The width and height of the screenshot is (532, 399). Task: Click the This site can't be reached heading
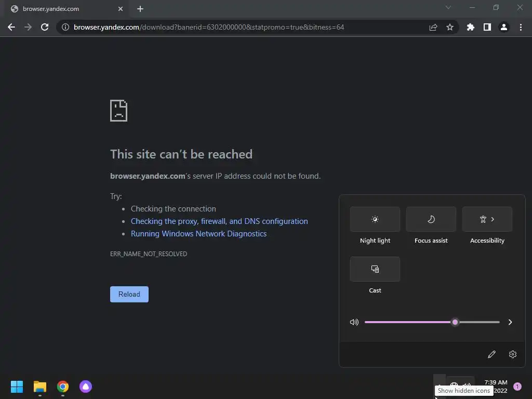click(x=181, y=154)
